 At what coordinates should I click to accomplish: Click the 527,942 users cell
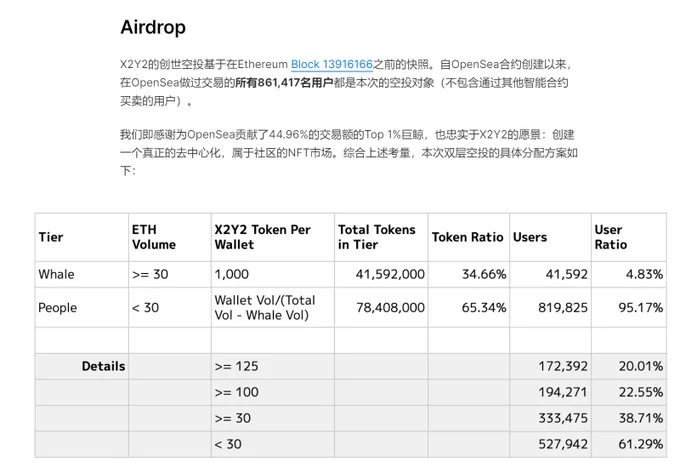click(550, 444)
